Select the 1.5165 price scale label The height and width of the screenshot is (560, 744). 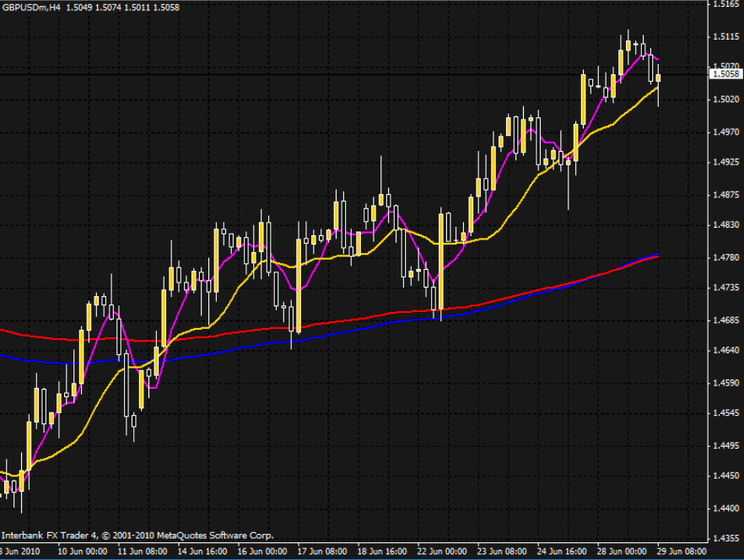pyautogui.click(x=726, y=4)
